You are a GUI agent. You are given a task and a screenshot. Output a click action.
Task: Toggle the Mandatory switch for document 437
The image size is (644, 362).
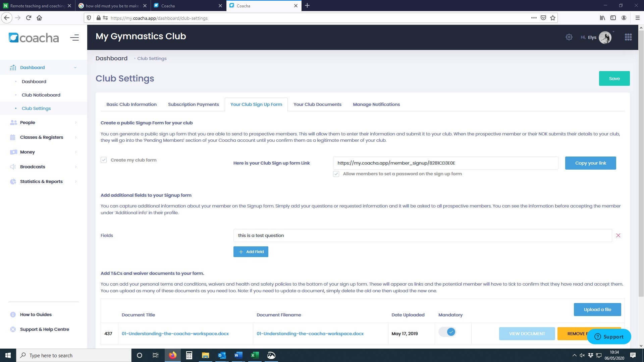[x=447, y=332]
